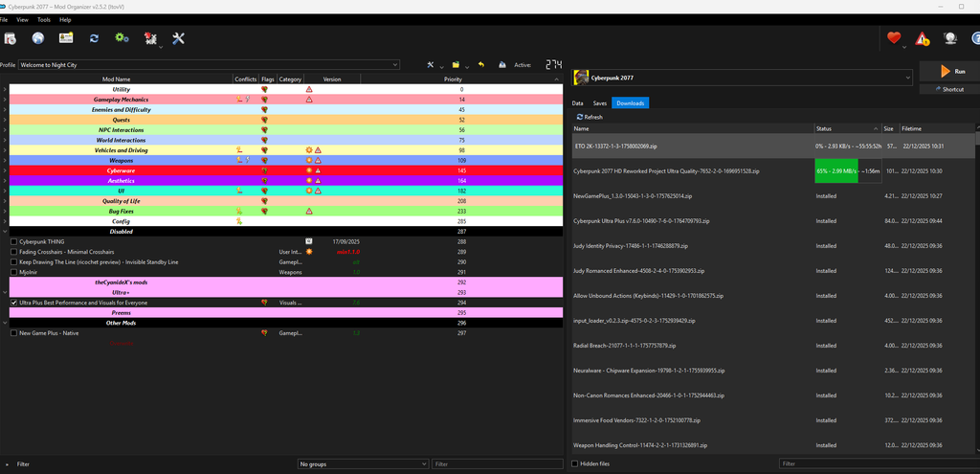This screenshot has width=980, height=474.
Task: Open the puzzle piece Tools icon
Action: click(150, 39)
